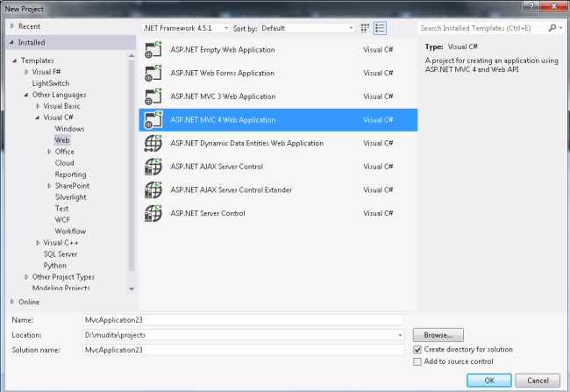Select ASP.NET Server Control text
Viewport: 570px width, 392px height.
pyautogui.click(x=208, y=213)
